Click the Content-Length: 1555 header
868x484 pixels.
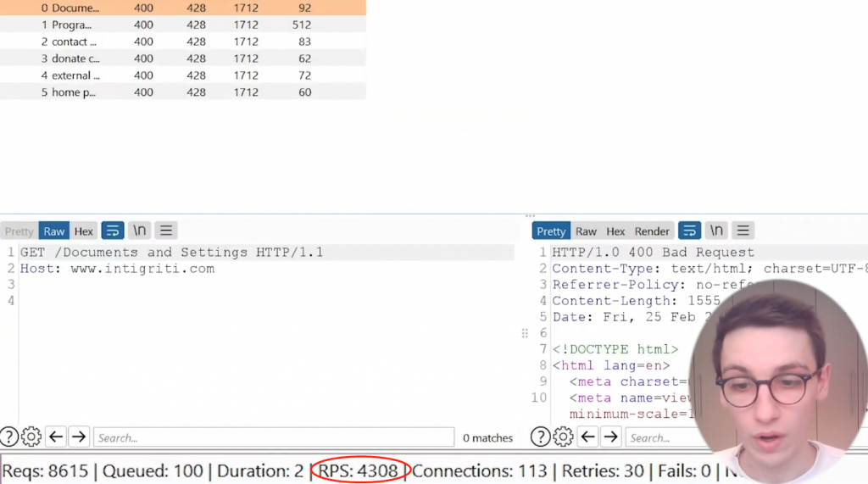point(637,301)
